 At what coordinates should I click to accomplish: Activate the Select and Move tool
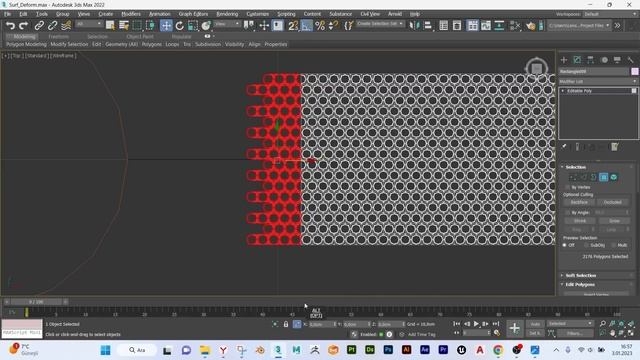pos(166,26)
